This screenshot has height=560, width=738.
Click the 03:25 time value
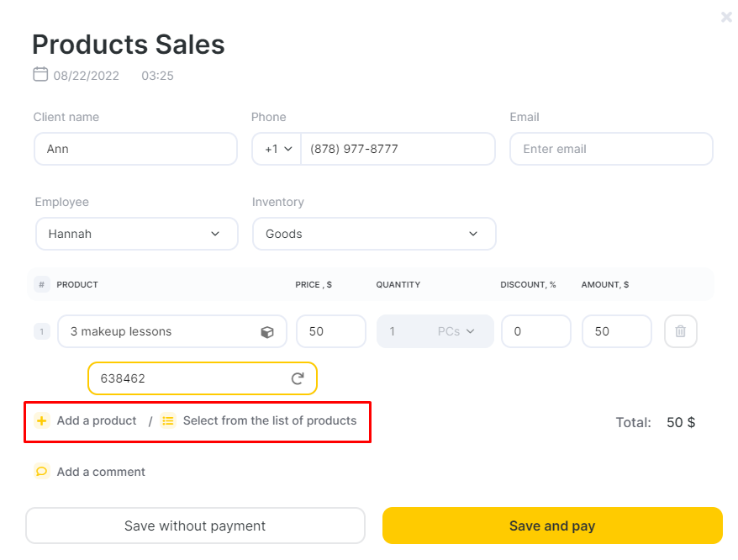pyautogui.click(x=157, y=76)
